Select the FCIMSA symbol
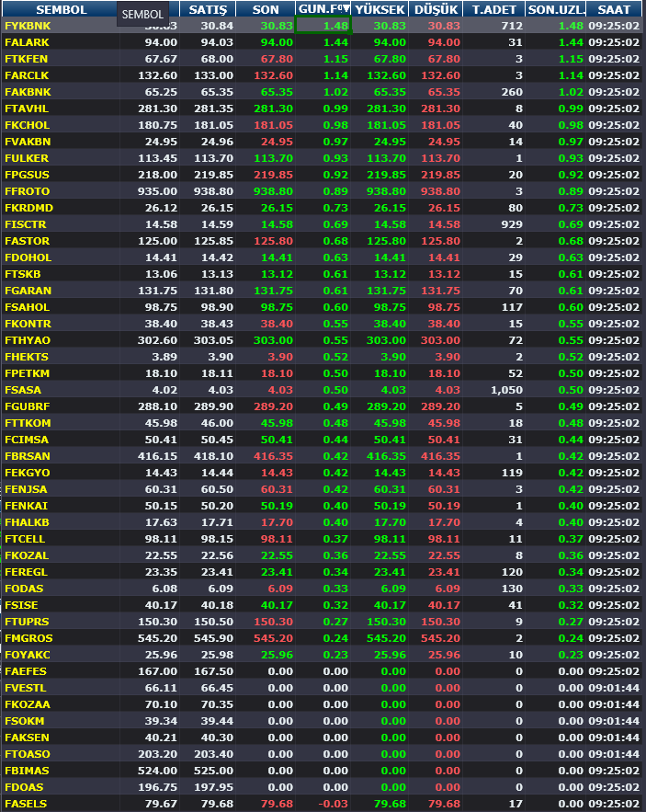Viewport: 646px width, 812px height. tap(27, 440)
